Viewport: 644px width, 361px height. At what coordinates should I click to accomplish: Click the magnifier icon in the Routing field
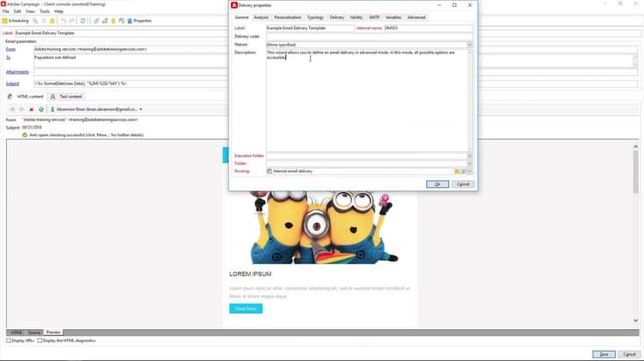[x=464, y=171]
